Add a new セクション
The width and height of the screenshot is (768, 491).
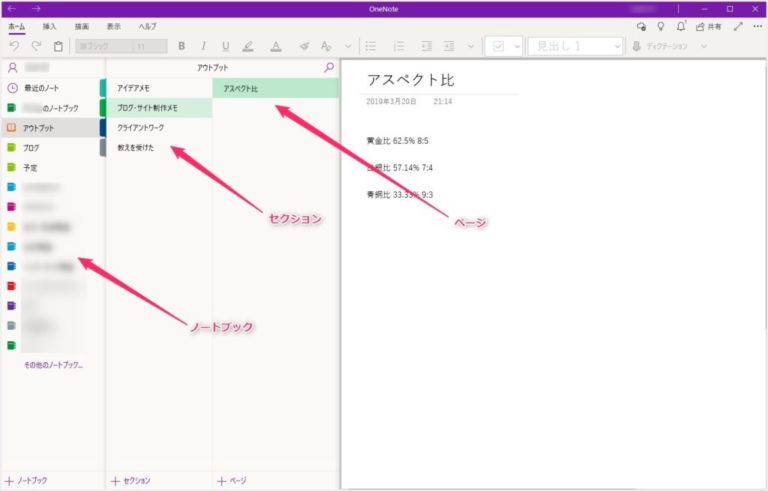(x=131, y=481)
